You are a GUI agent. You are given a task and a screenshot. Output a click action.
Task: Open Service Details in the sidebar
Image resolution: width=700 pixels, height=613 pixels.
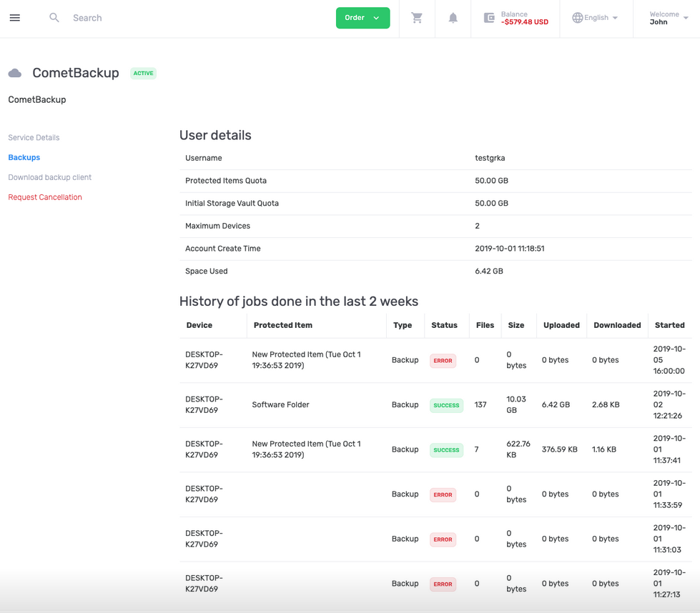(34, 137)
